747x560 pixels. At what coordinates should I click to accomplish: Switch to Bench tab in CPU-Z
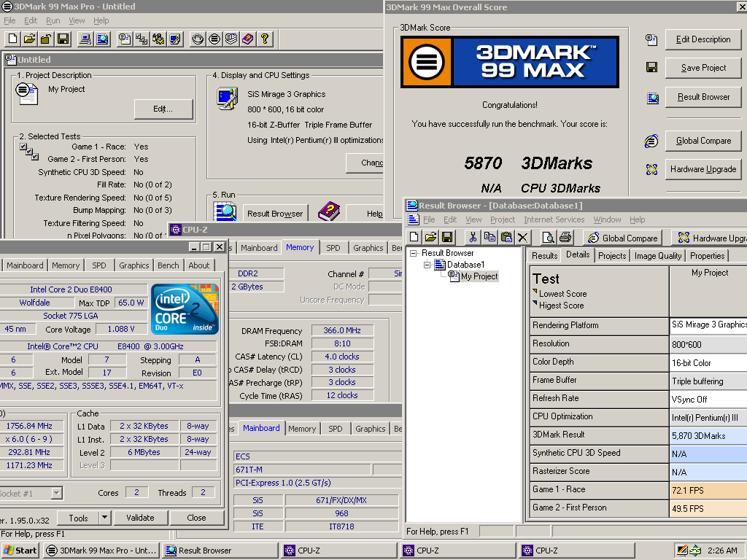[169, 265]
